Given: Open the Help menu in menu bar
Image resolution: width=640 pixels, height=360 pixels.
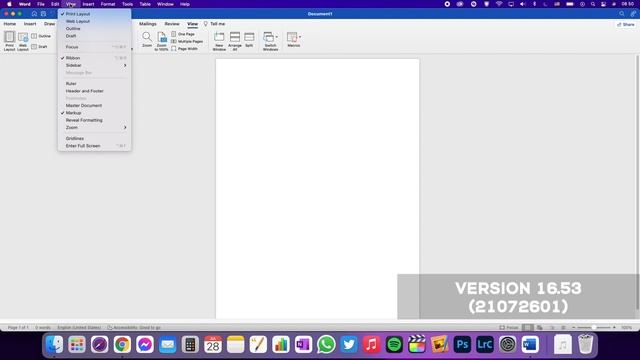Looking at the screenshot, I should point(184,4).
